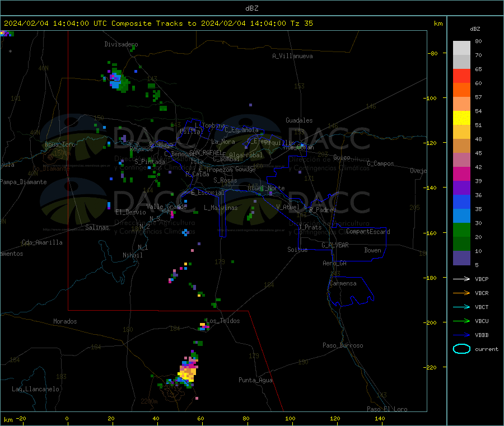This screenshot has width=504, height=426.
Task: Click the 'Tz 35' threshold value in header
Action: point(301,24)
